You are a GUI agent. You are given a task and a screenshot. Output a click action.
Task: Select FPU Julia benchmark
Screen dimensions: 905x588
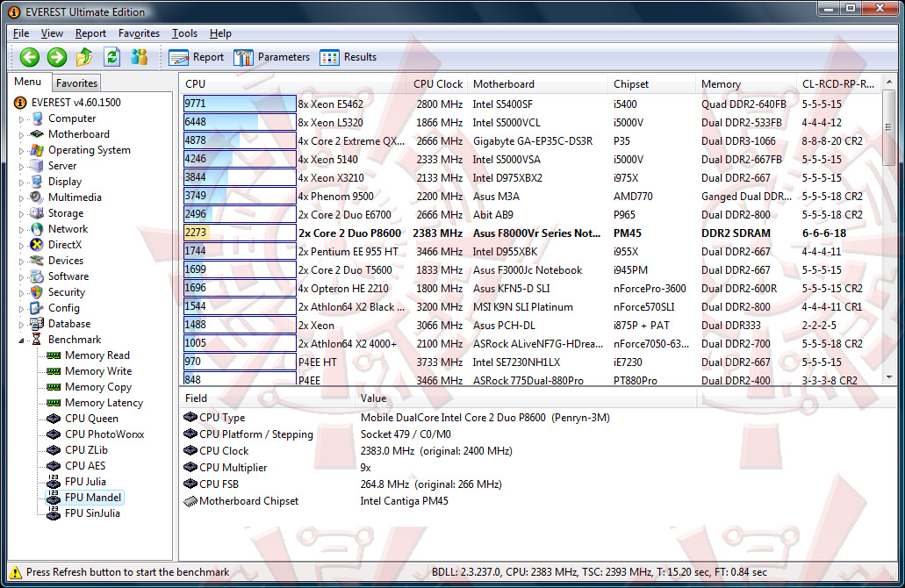coord(85,482)
